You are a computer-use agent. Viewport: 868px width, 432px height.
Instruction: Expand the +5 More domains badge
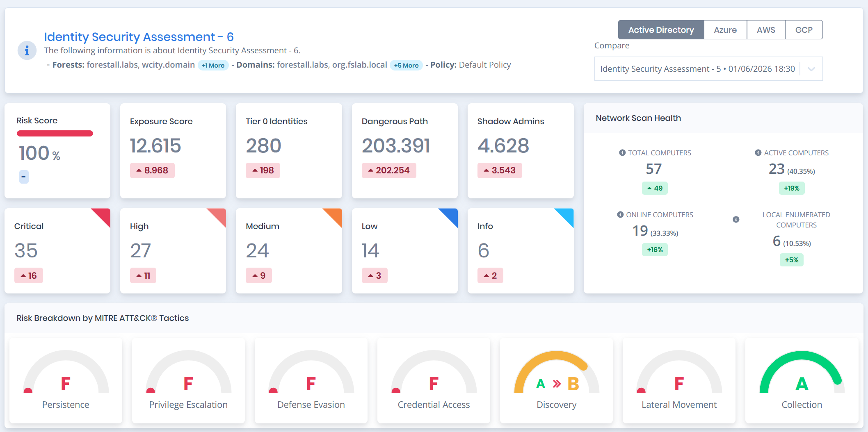pyautogui.click(x=406, y=65)
